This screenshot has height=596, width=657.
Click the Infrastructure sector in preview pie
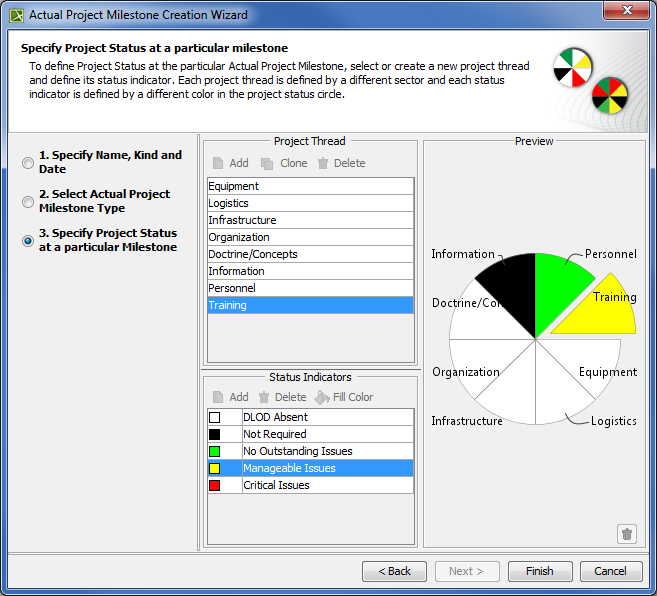[x=515, y=390]
